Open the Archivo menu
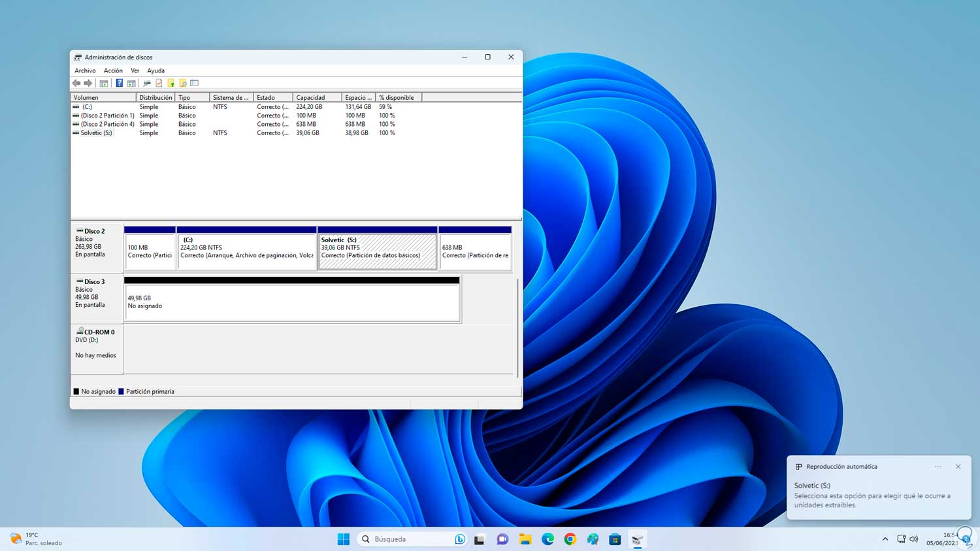This screenshot has width=980, height=551. (85, 71)
